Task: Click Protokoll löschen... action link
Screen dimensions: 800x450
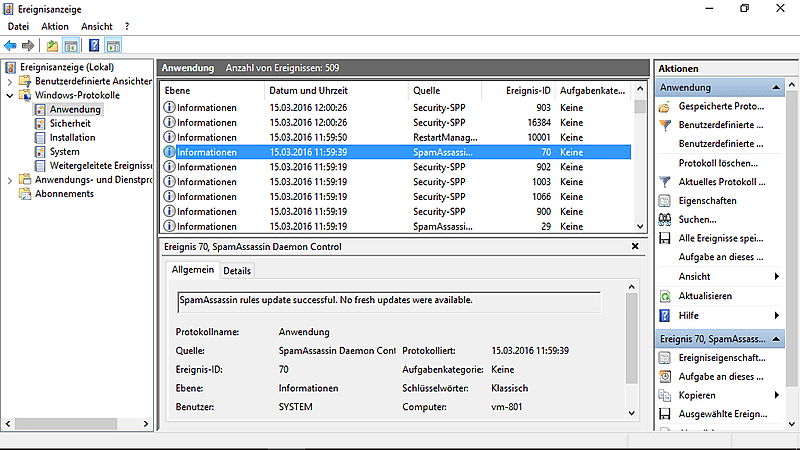Action: click(716, 163)
